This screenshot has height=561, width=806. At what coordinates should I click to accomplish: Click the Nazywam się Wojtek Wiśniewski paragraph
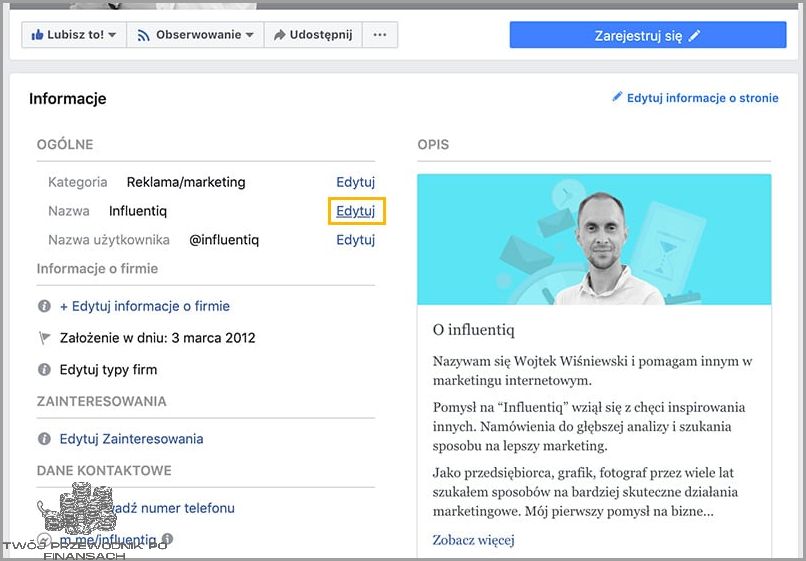tap(592, 371)
